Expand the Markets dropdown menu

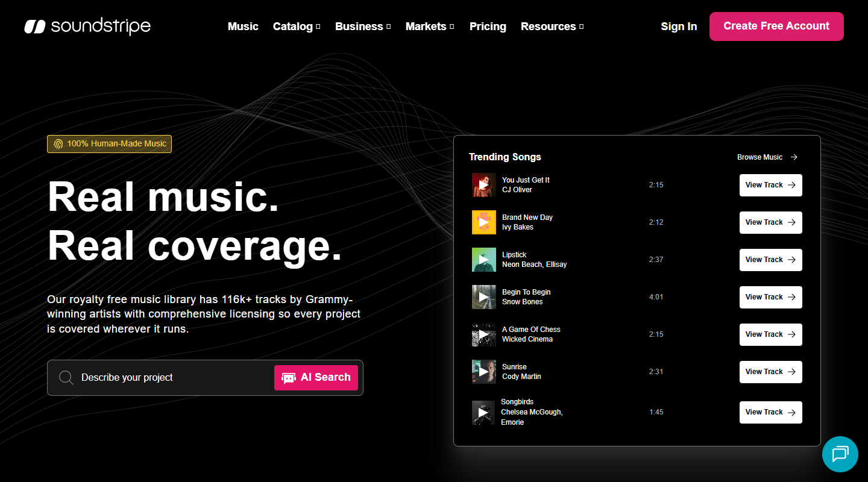430,27
